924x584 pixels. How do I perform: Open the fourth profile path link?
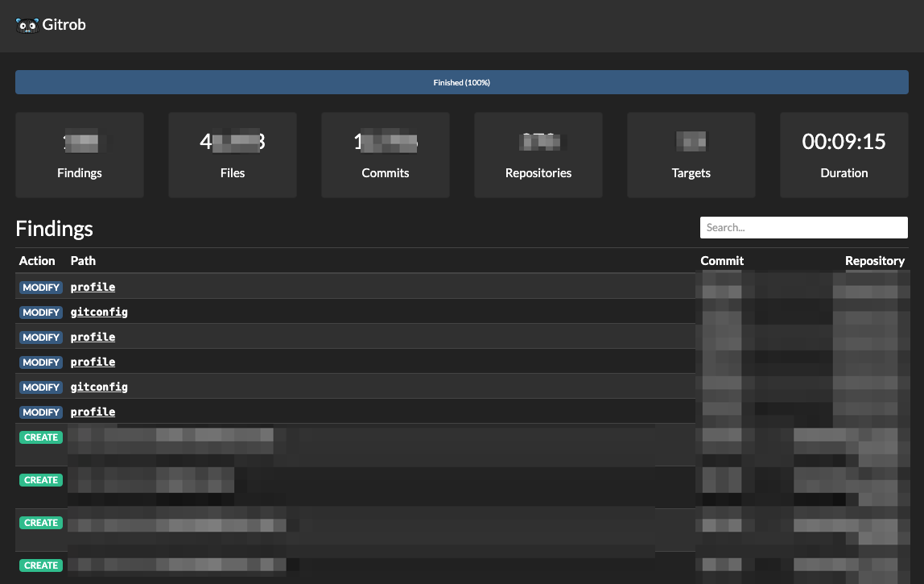click(x=93, y=412)
